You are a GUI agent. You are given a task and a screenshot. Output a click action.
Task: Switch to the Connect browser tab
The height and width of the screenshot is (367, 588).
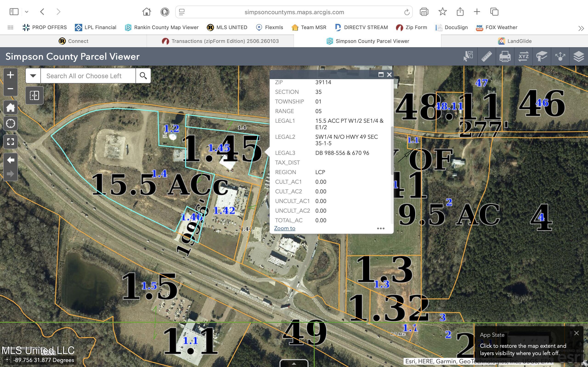tap(73, 41)
